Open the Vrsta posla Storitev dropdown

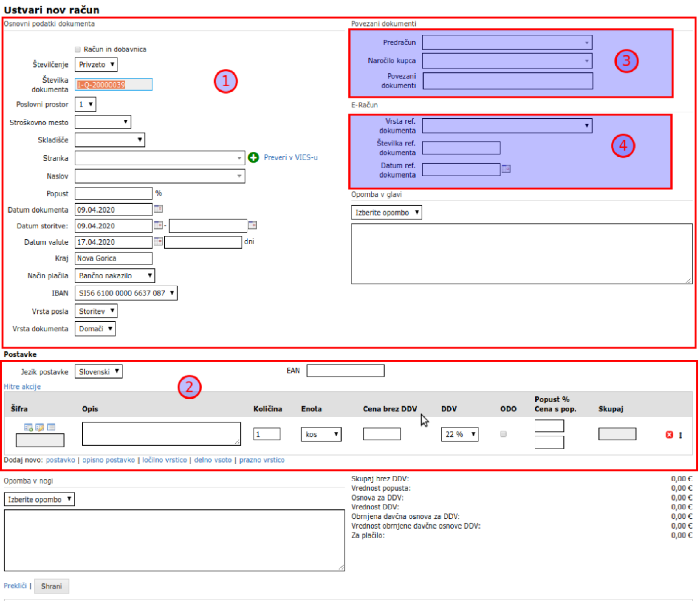coord(96,311)
